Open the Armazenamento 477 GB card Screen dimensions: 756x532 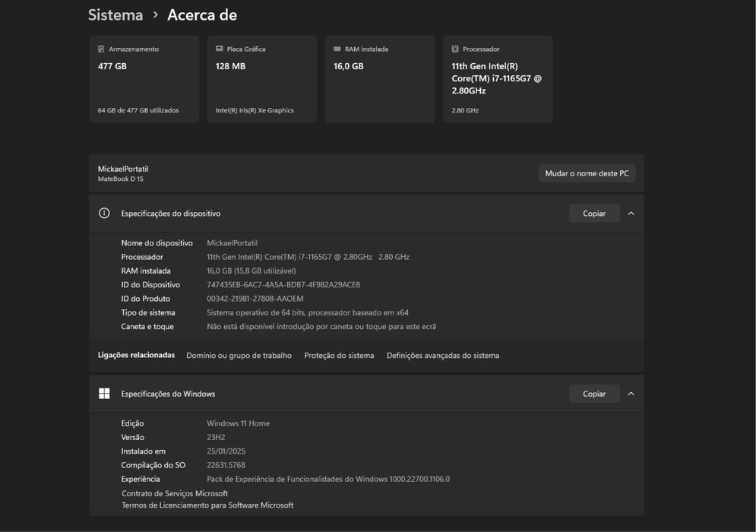144,79
